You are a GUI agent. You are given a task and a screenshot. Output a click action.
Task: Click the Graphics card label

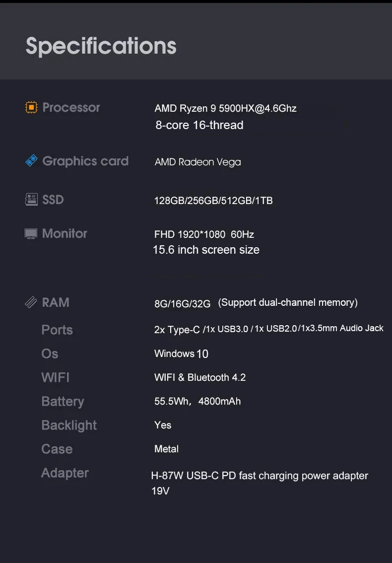85,161
